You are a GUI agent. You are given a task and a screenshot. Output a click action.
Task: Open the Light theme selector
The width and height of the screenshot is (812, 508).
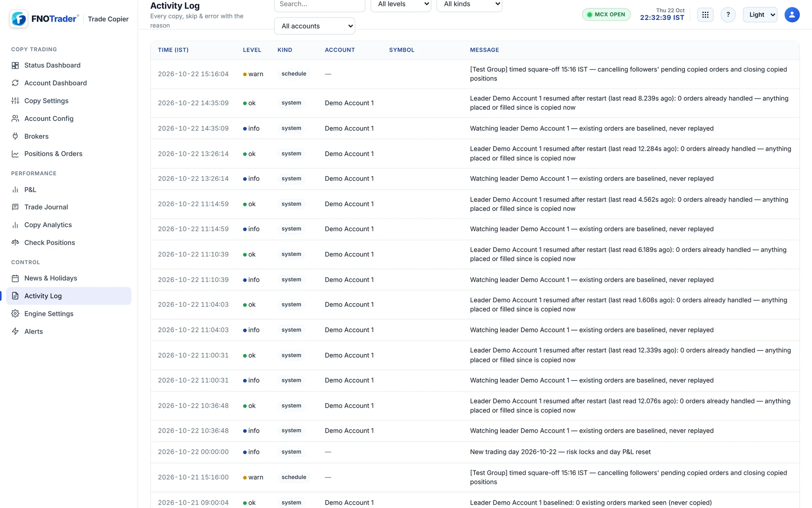[x=760, y=15]
